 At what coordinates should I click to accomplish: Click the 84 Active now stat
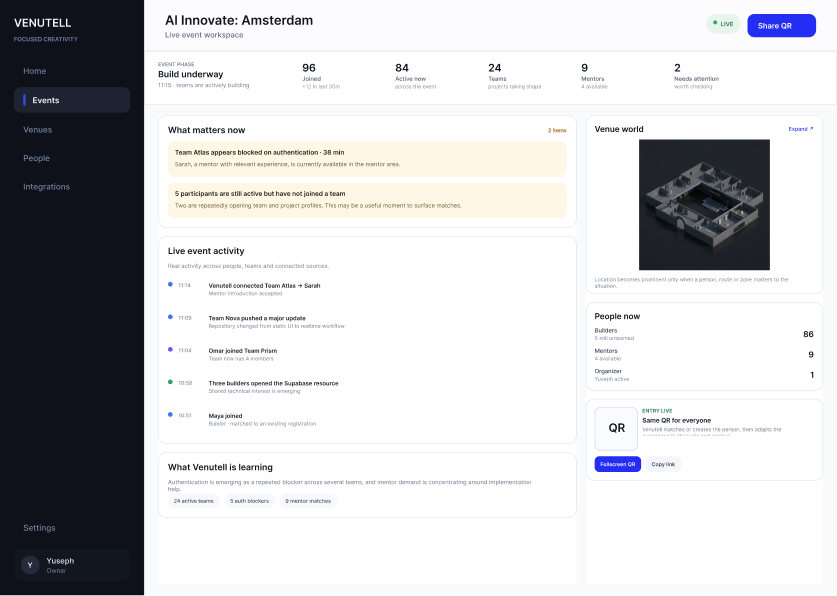tap(415, 76)
